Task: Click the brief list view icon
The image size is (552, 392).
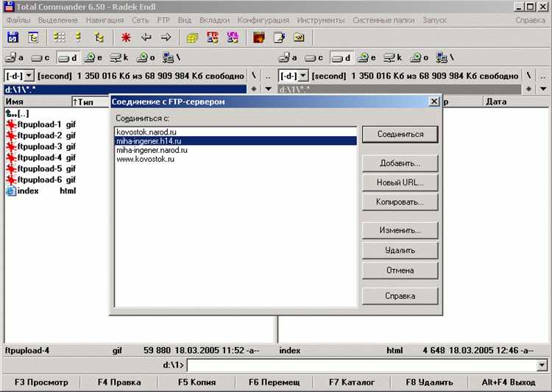Action: coord(79,37)
